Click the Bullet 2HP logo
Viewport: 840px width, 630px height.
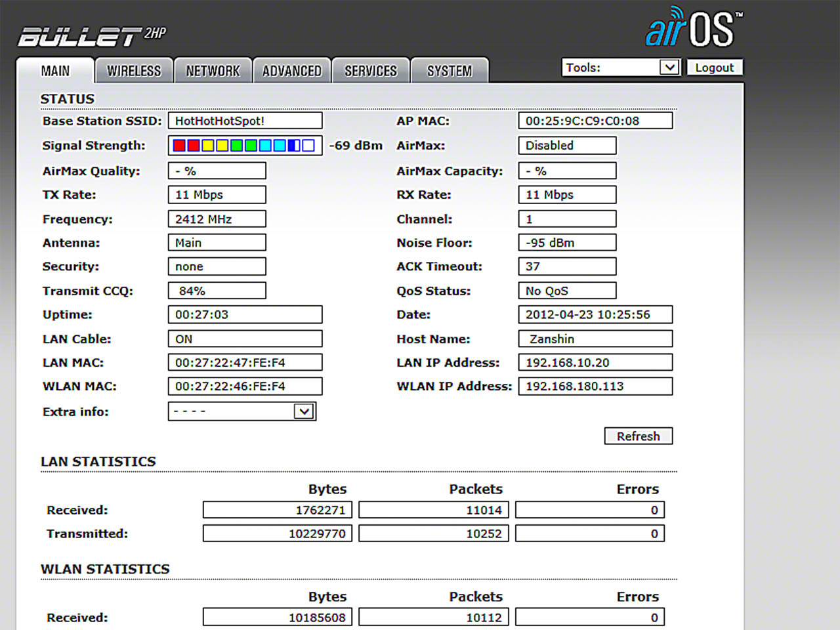[92, 36]
